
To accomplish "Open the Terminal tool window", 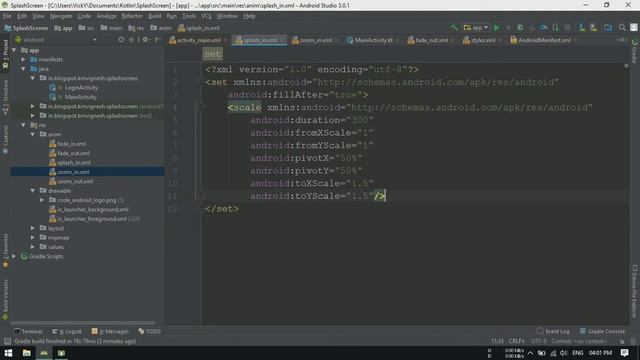I will 28,331.
